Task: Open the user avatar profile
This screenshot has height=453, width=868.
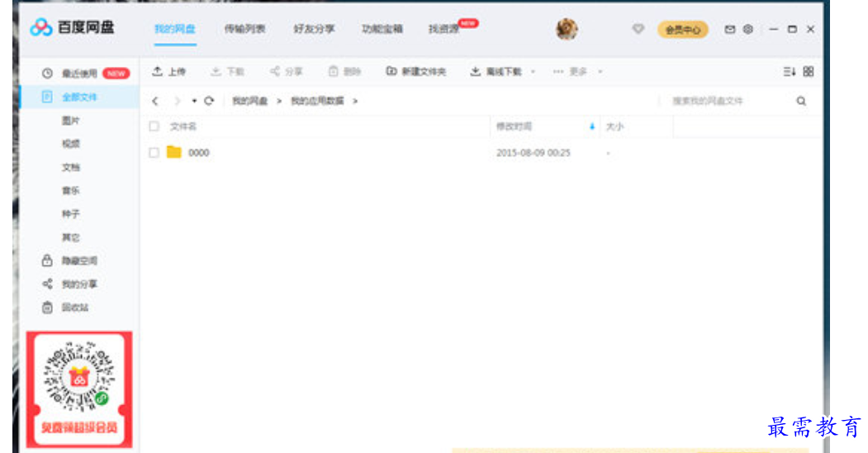Action: [567, 29]
